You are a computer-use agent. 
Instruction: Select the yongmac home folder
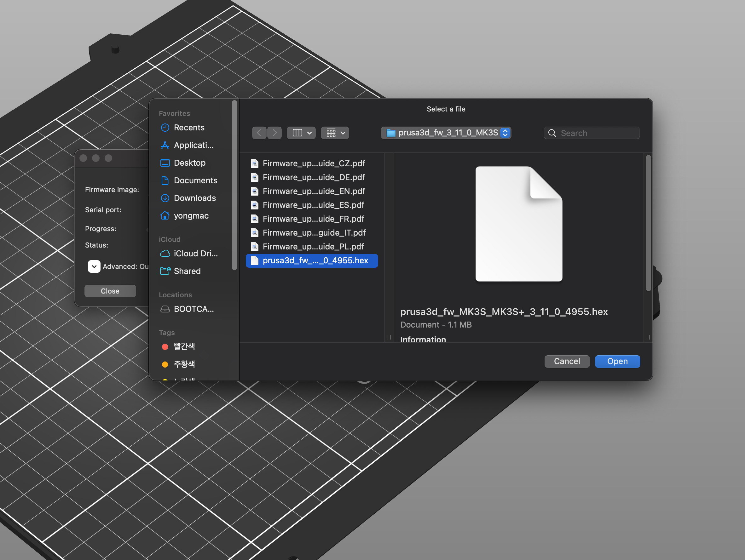tap(191, 216)
